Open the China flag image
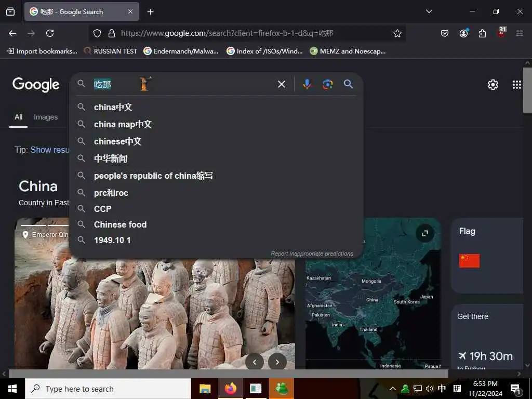The image size is (532, 399). point(469,261)
